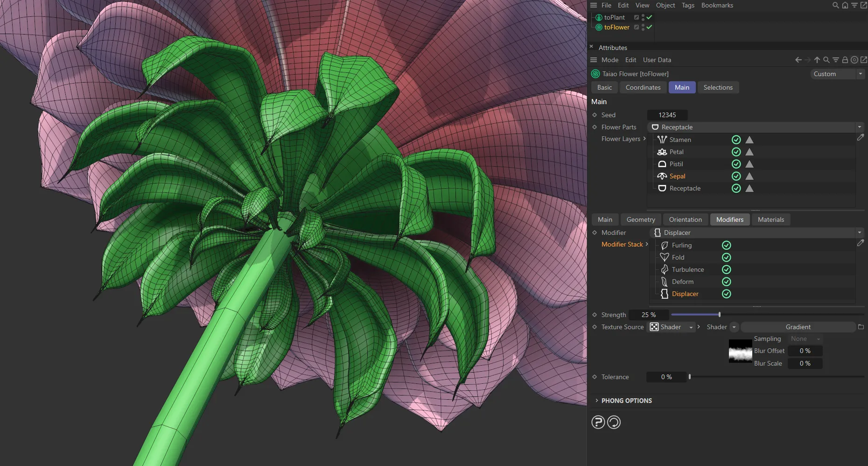868x466 pixels.
Task: Switch to the Materials tab
Action: click(771, 219)
